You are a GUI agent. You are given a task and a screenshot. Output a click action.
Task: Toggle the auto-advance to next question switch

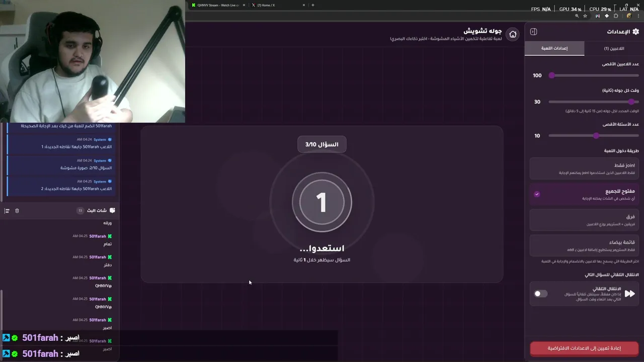coord(540,294)
